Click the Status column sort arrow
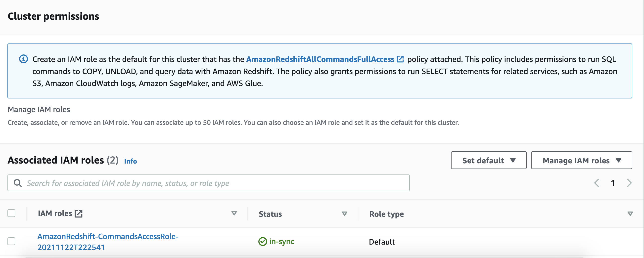Viewport: 644px width, 258px height. tap(344, 214)
